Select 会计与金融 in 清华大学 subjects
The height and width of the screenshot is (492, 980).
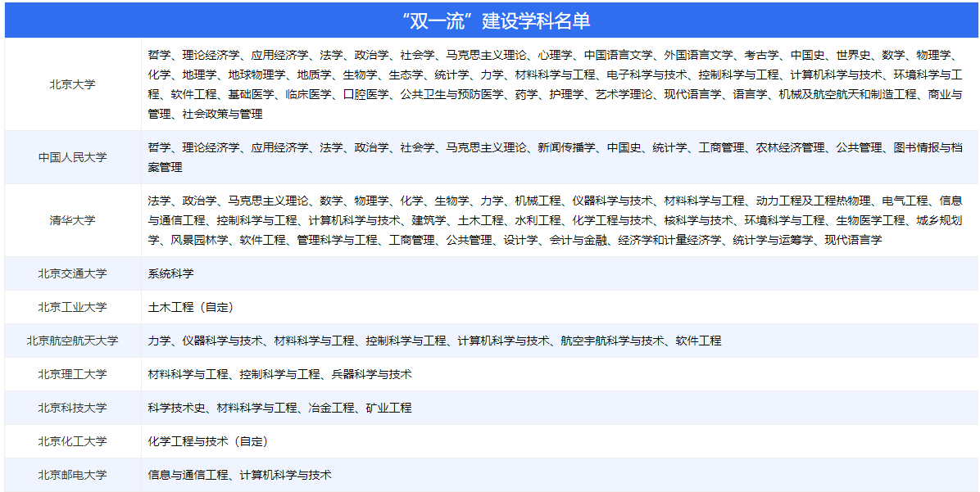(x=578, y=241)
